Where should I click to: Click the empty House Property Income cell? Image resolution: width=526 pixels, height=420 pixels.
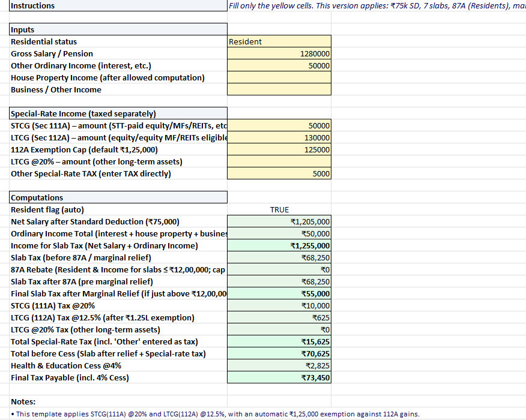(x=279, y=77)
